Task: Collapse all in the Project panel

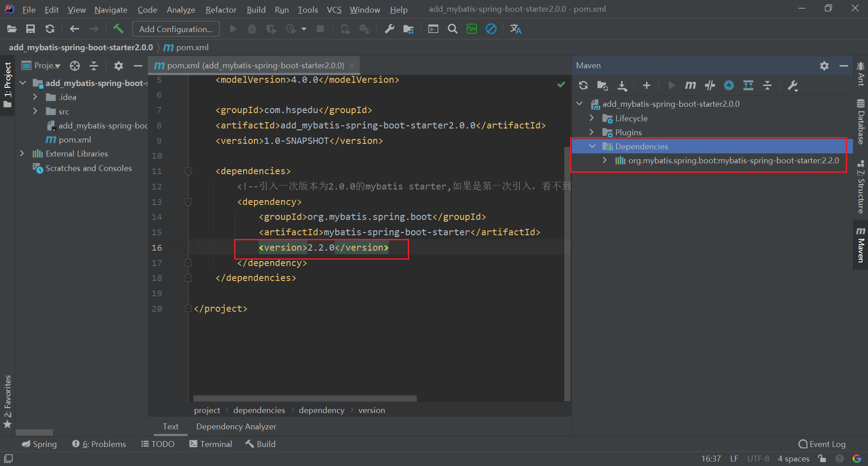Action: click(94, 66)
